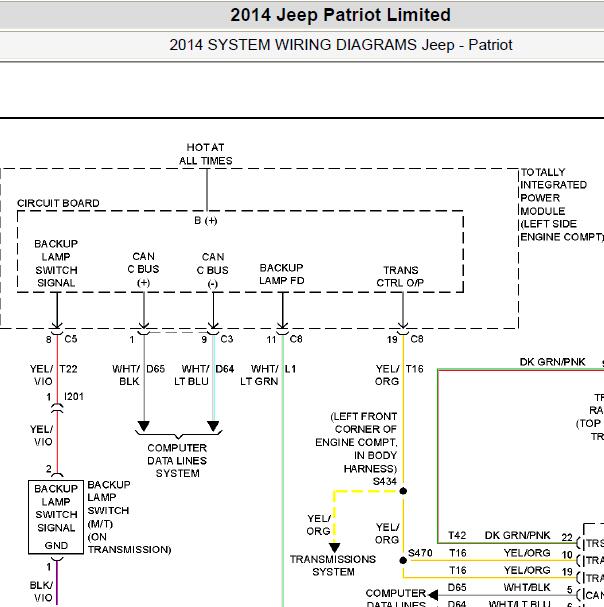Screen dimensions: 604x607
Task: Click the left-pointing arrow next to COMPUTER
Action: coord(433,595)
